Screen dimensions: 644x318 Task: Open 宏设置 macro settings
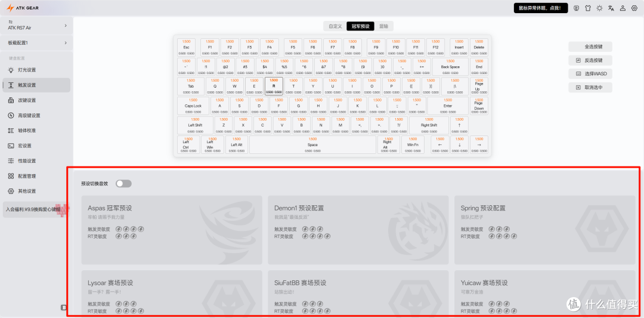tap(36, 146)
